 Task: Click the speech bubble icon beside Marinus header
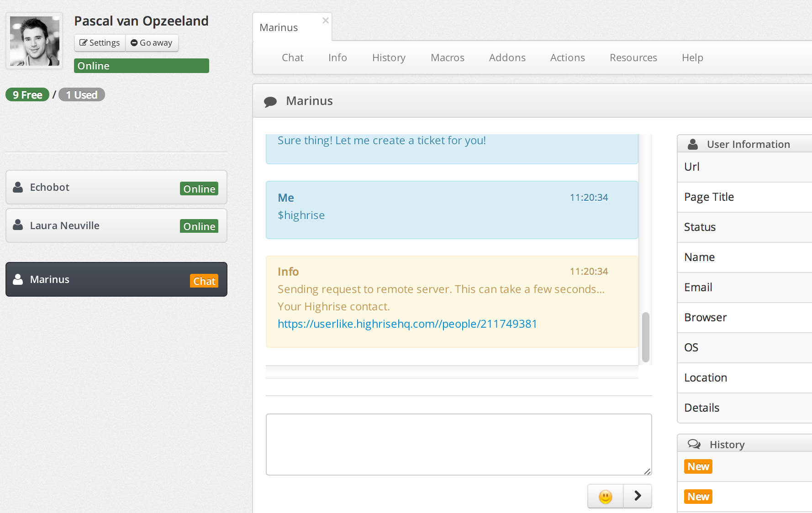[x=270, y=101]
